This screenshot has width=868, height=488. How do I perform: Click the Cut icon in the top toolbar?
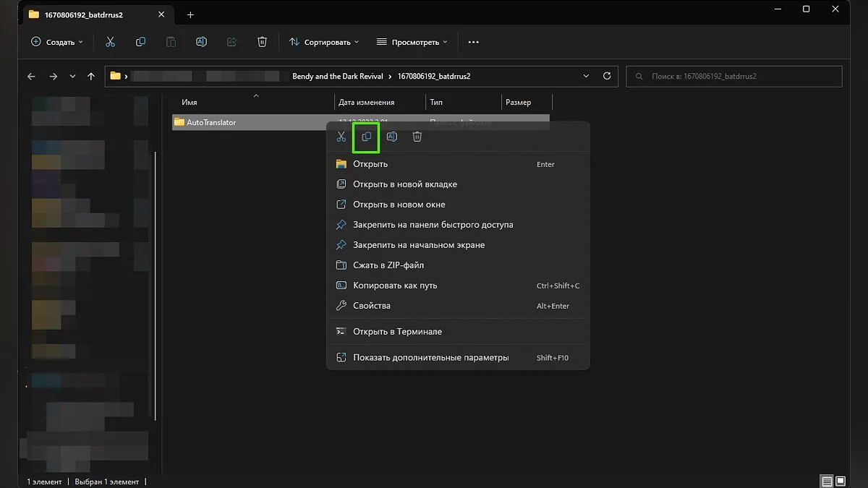coord(110,42)
